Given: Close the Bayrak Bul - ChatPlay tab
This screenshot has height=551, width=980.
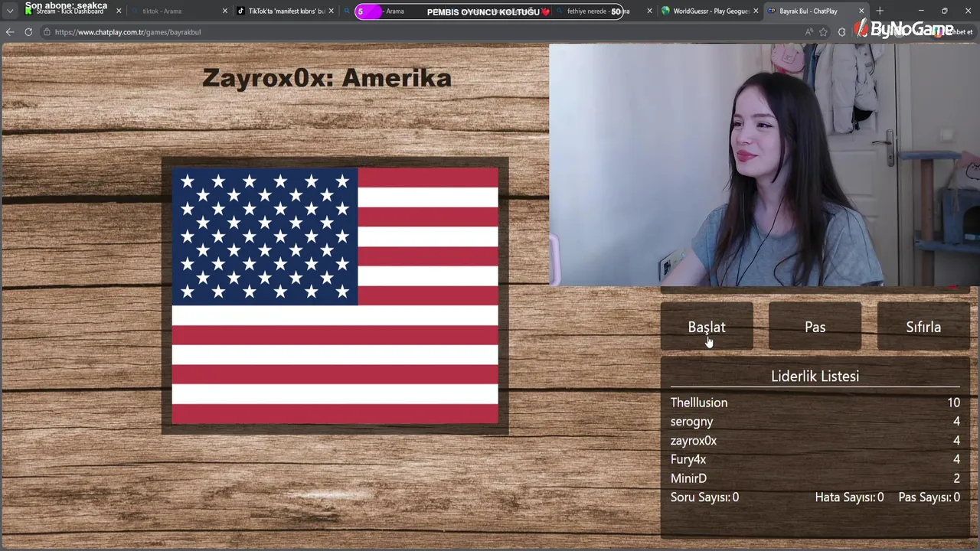Looking at the screenshot, I should click(861, 11).
